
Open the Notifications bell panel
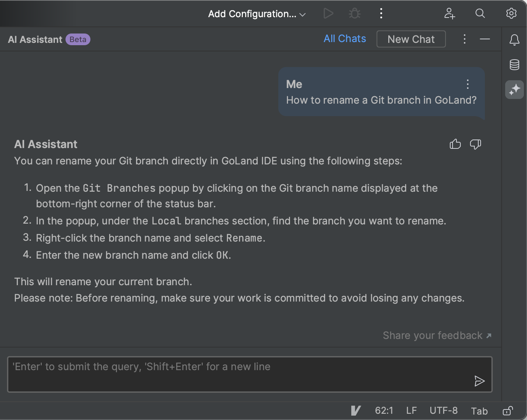(x=514, y=40)
